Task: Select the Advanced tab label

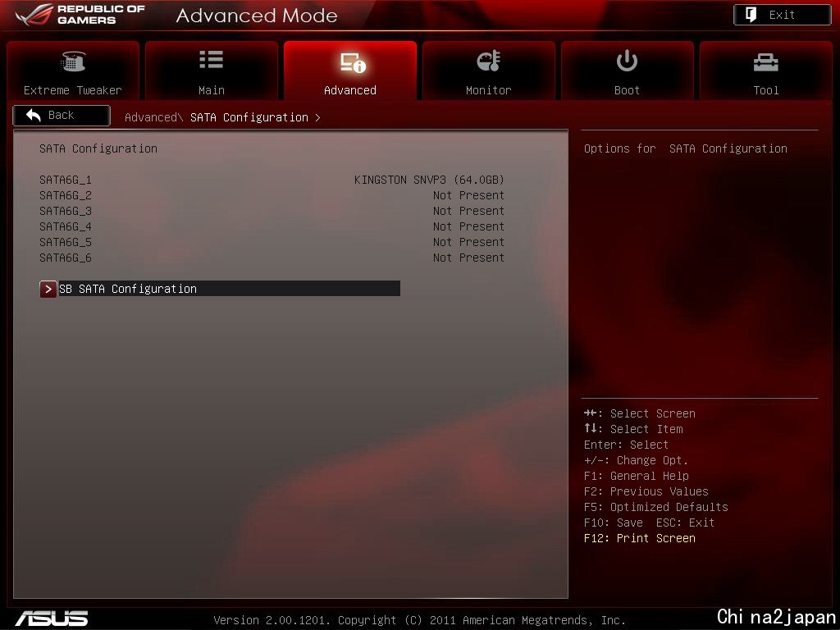Action: [349, 90]
